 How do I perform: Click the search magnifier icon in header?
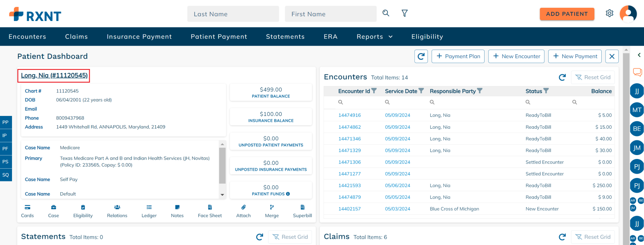point(386,13)
